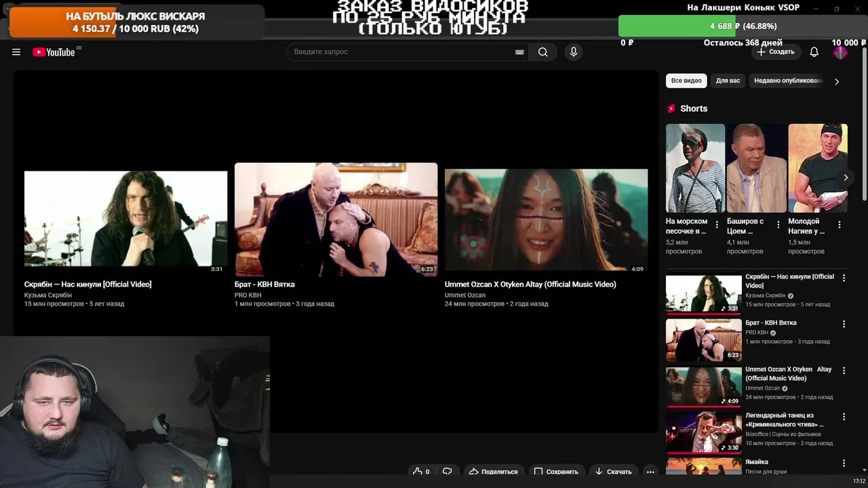The width and height of the screenshot is (868, 488).
Task: Click the Shorts section heading
Action: coord(694,108)
